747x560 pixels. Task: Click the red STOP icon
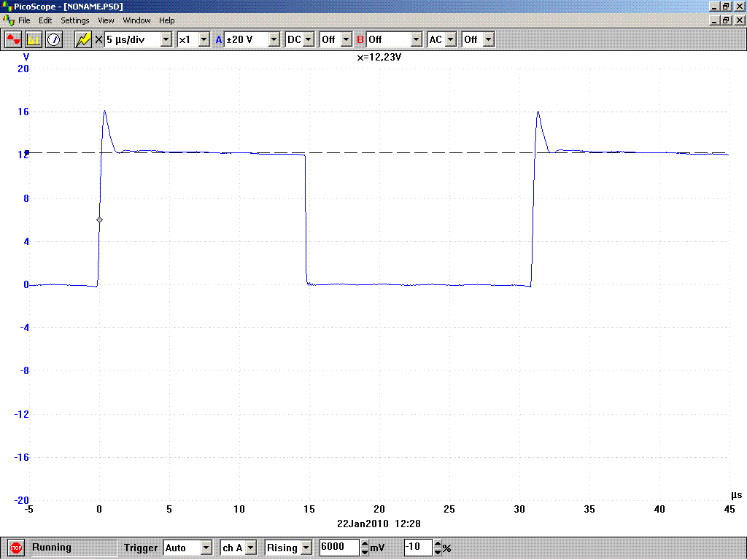pos(16,548)
